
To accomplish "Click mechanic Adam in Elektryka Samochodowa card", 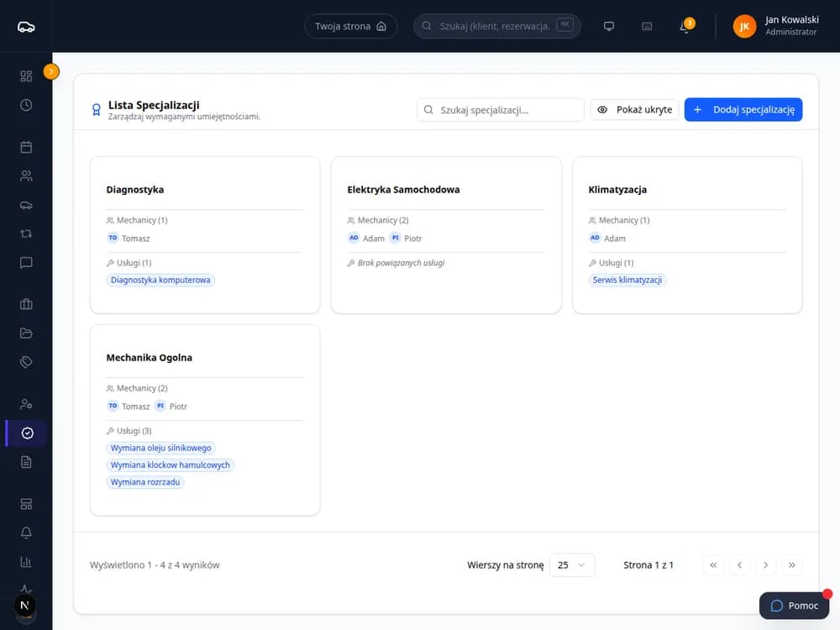I will tap(367, 239).
